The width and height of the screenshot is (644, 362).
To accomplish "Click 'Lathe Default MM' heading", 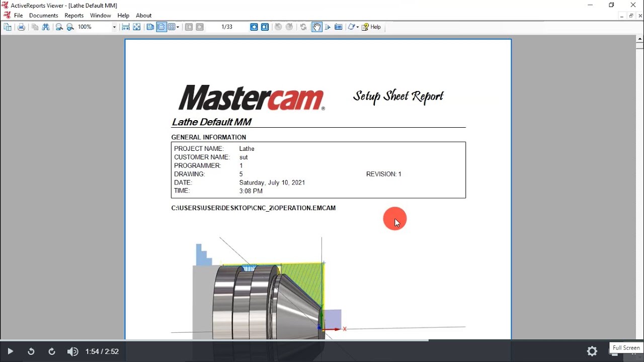I will click(211, 122).
